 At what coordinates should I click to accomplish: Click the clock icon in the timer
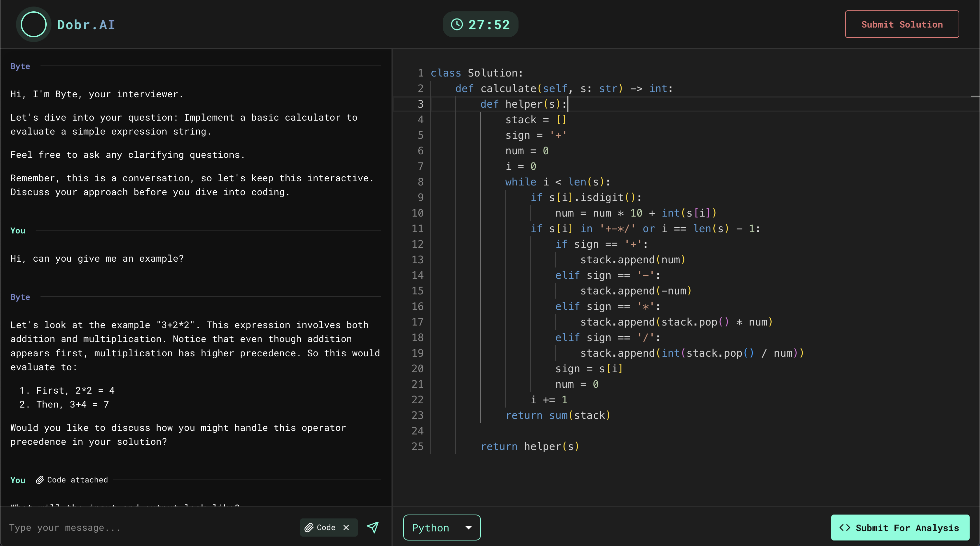coord(457,24)
